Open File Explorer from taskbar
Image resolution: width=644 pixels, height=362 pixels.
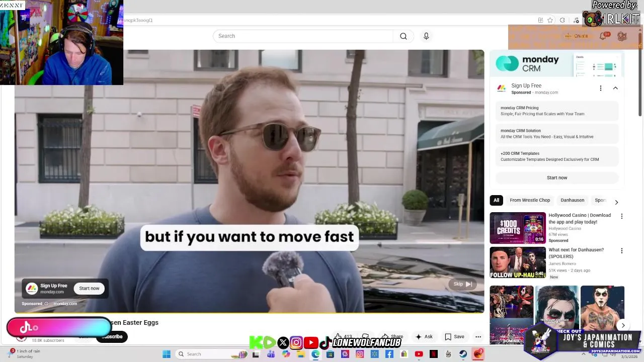[300, 354]
